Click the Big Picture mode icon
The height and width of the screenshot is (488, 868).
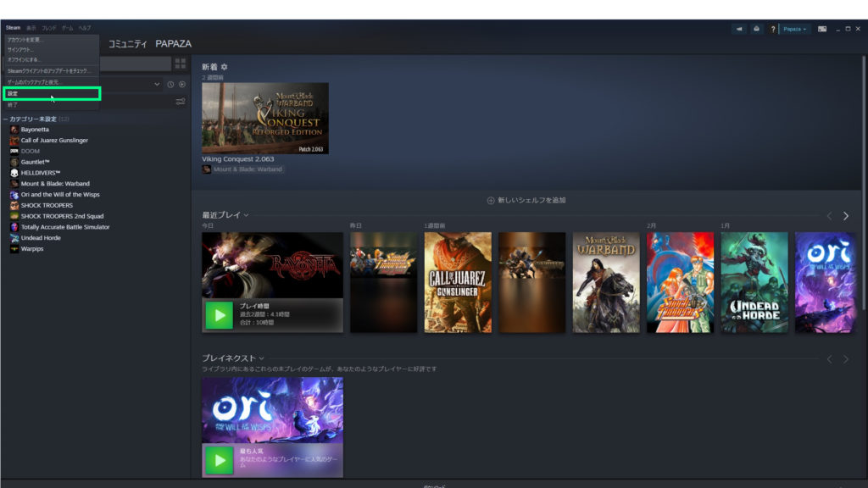(821, 29)
